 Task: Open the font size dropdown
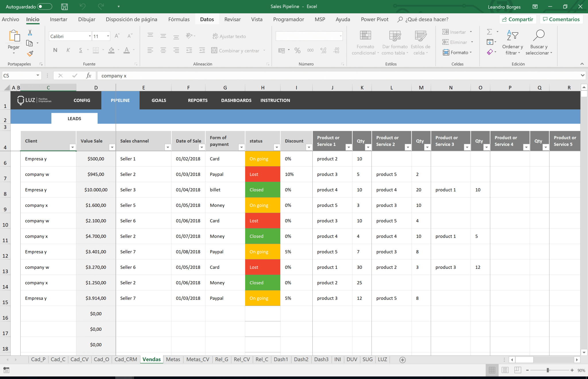click(108, 36)
